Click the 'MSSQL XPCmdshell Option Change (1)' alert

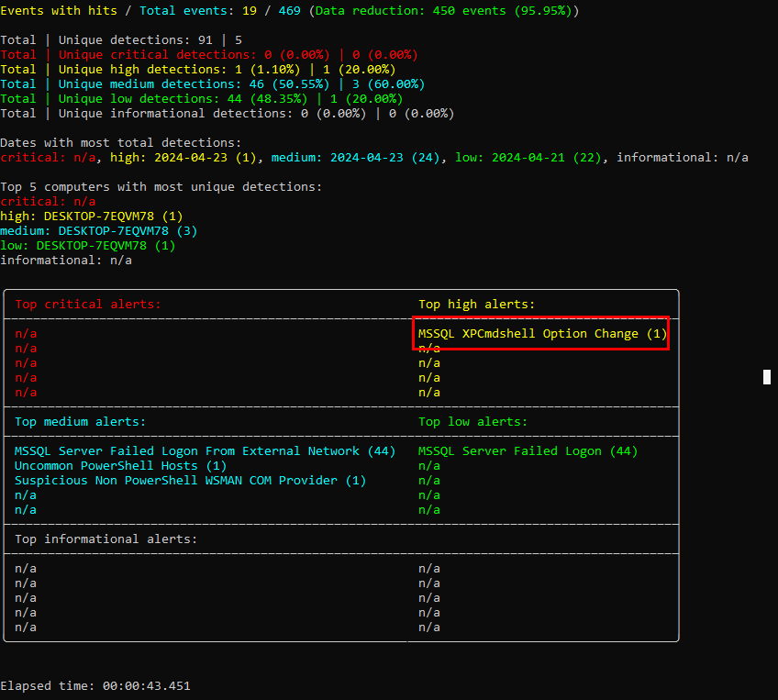(x=542, y=333)
